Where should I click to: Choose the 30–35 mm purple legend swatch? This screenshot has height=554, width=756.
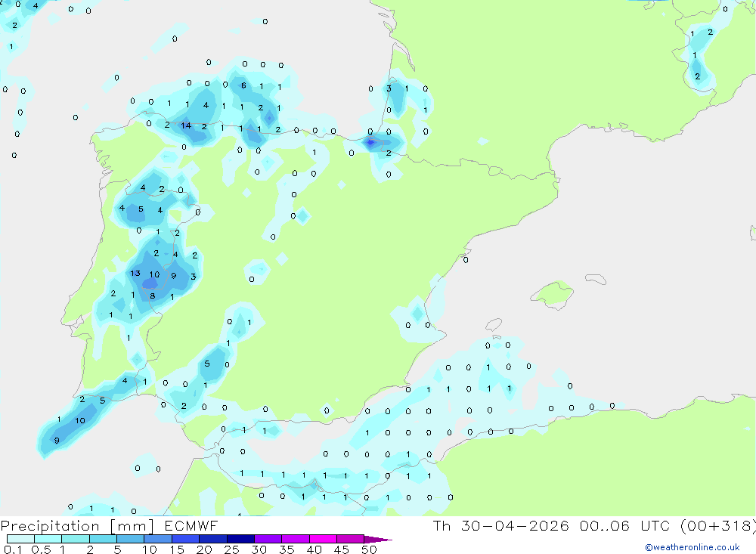pos(268,539)
